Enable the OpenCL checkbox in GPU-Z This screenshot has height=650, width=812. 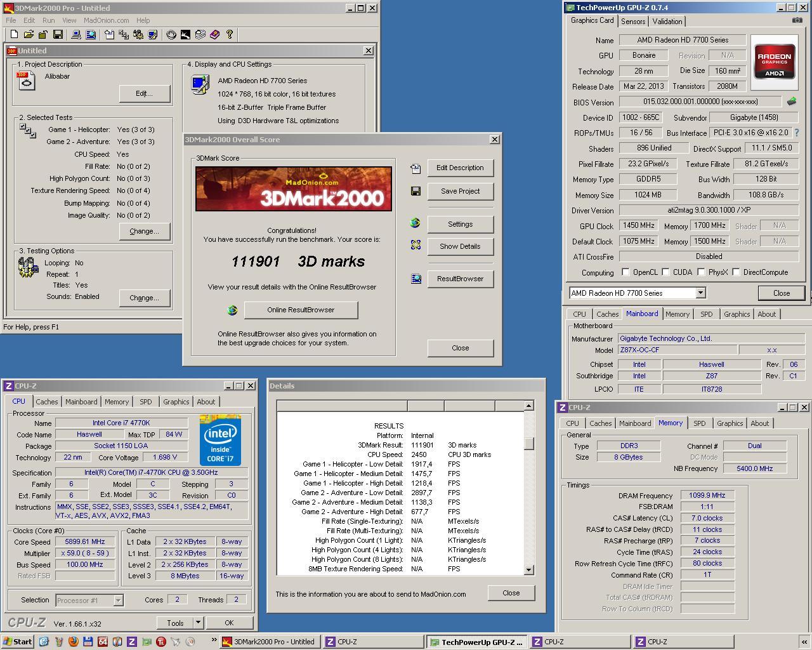point(625,272)
